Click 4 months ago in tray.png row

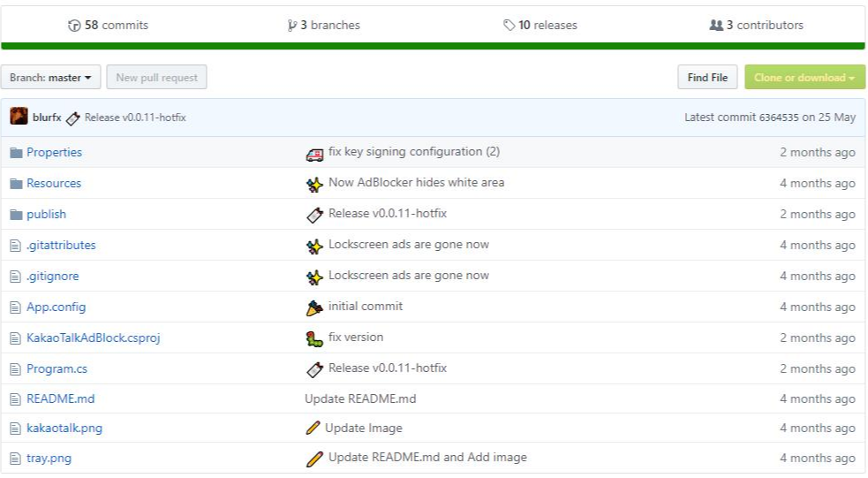(x=817, y=458)
